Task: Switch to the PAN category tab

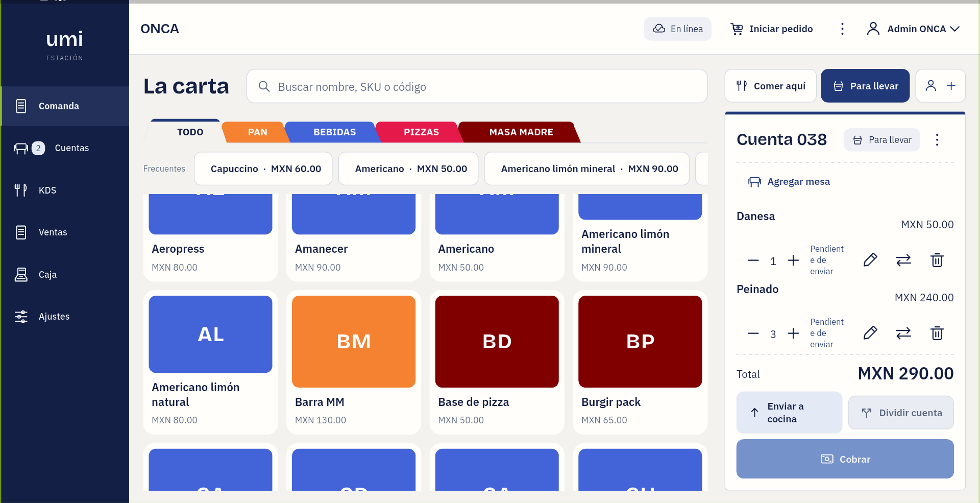Action: (x=257, y=132)
